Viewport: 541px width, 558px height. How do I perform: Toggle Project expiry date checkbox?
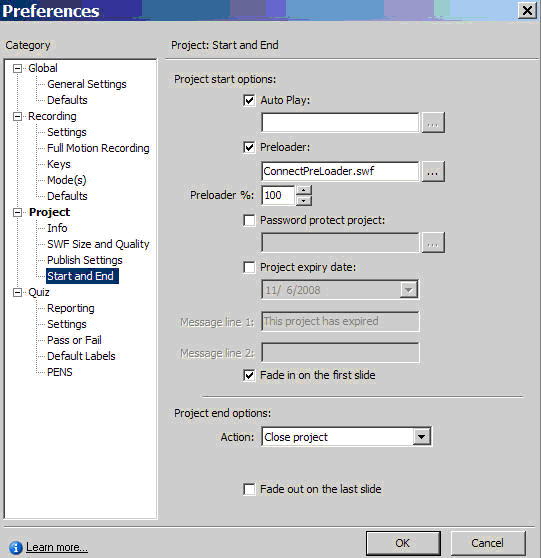pyautogui.click(x=249, y=267)
